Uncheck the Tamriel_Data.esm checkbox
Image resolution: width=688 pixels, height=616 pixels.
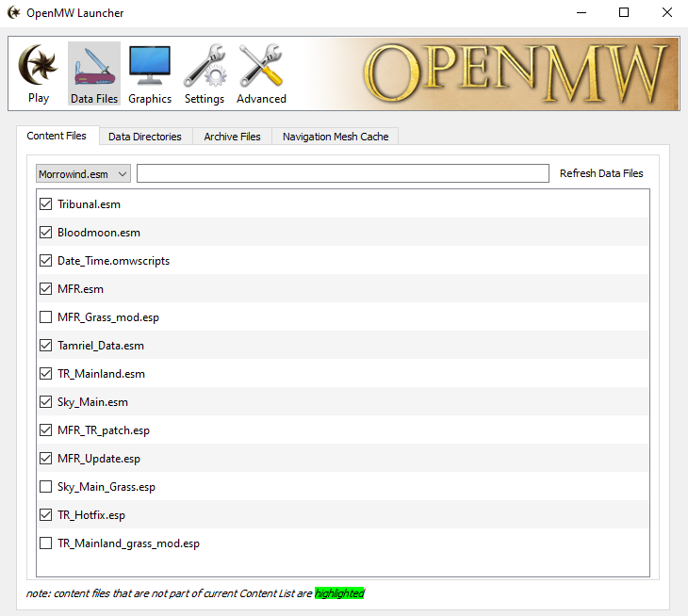click(45, 346)
